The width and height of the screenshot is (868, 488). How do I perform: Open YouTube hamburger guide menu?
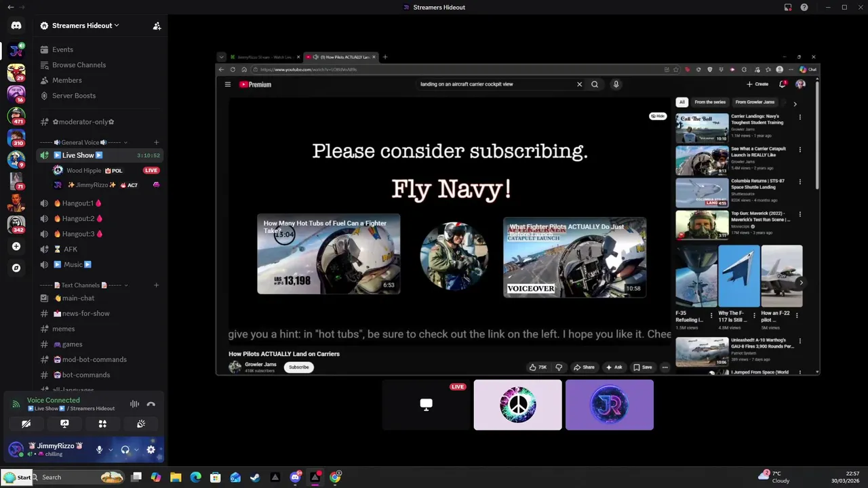(228, 85)
